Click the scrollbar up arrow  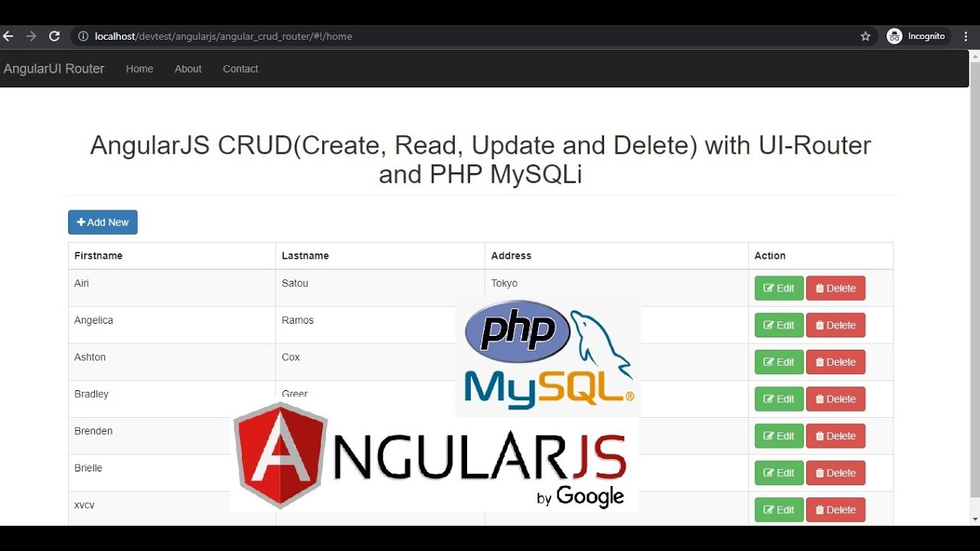tap(975, 56)
